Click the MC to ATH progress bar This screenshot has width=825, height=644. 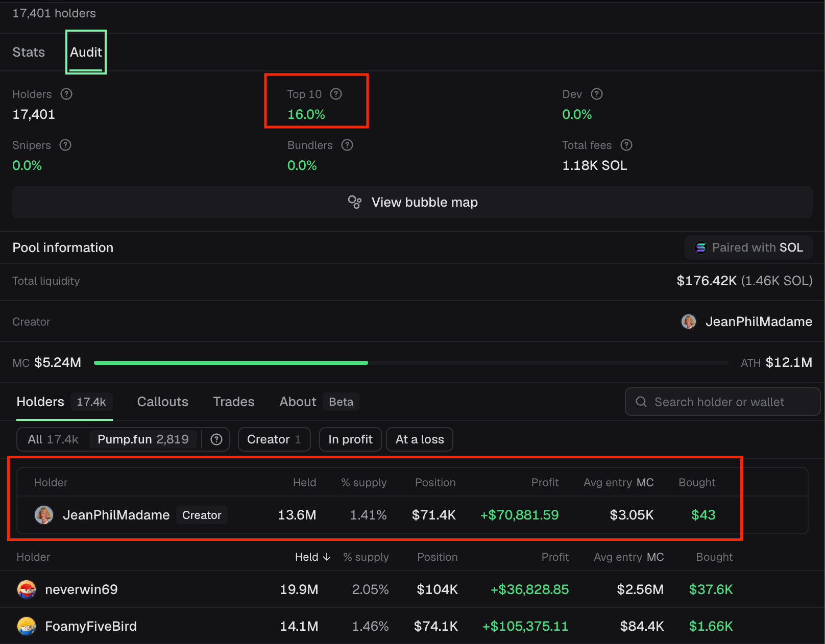411,363
